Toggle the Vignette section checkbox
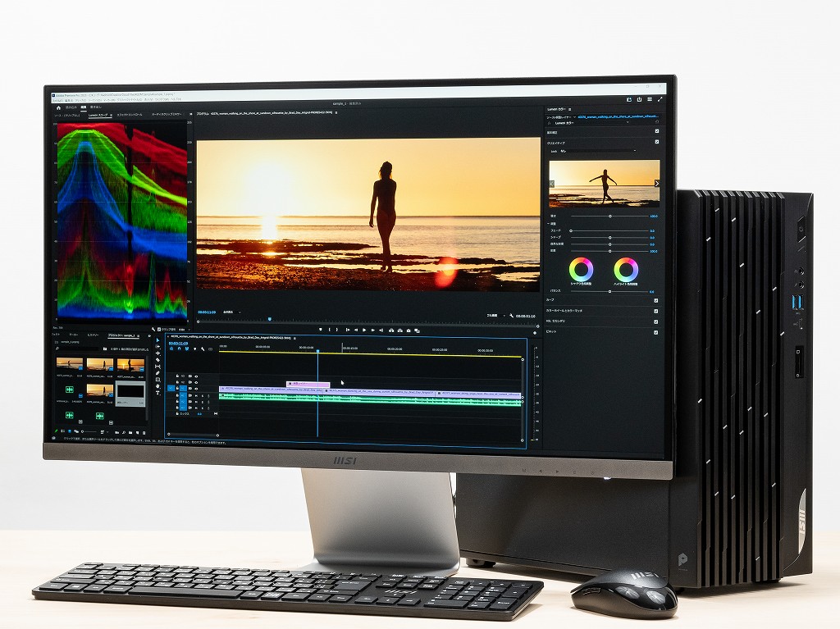 point(655,332)
